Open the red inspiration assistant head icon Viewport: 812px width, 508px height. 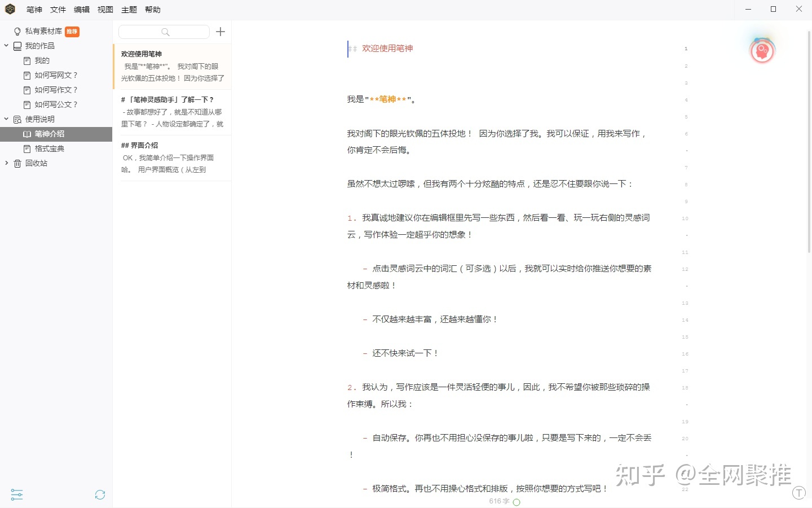(762, 51)
